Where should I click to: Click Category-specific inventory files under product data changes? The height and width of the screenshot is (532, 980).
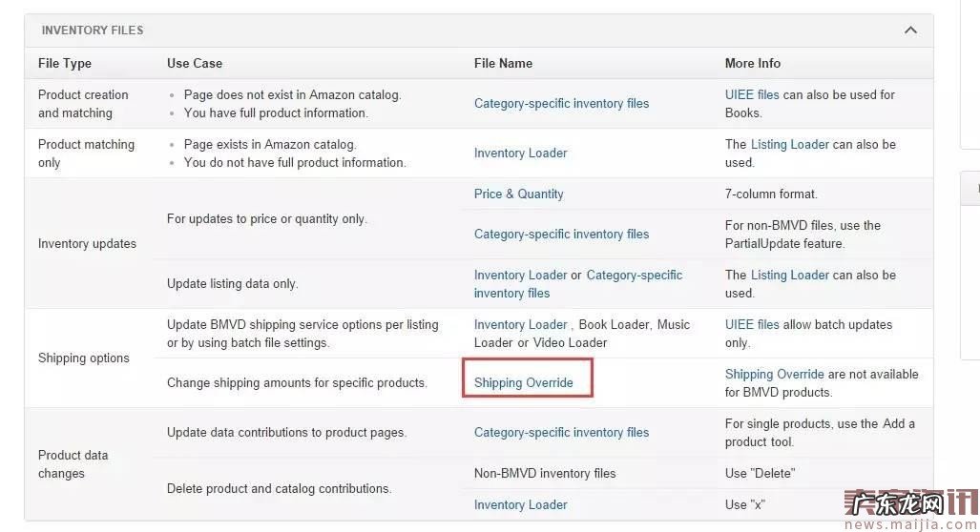(561, 432)
